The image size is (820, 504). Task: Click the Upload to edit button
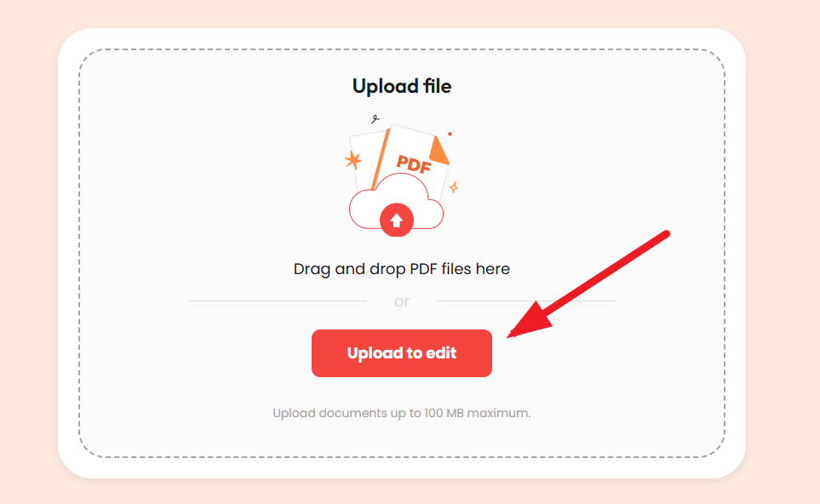tap(402, 353)
